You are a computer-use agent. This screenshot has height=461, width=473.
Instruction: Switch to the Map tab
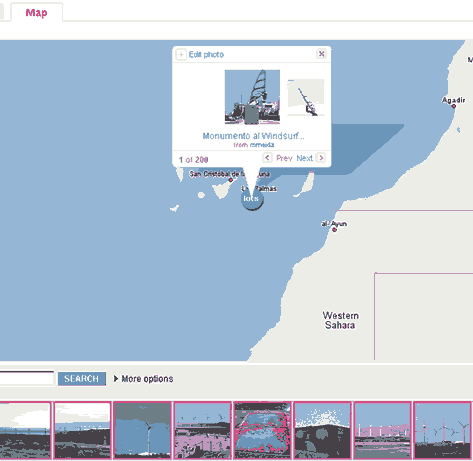coord(36,13)
